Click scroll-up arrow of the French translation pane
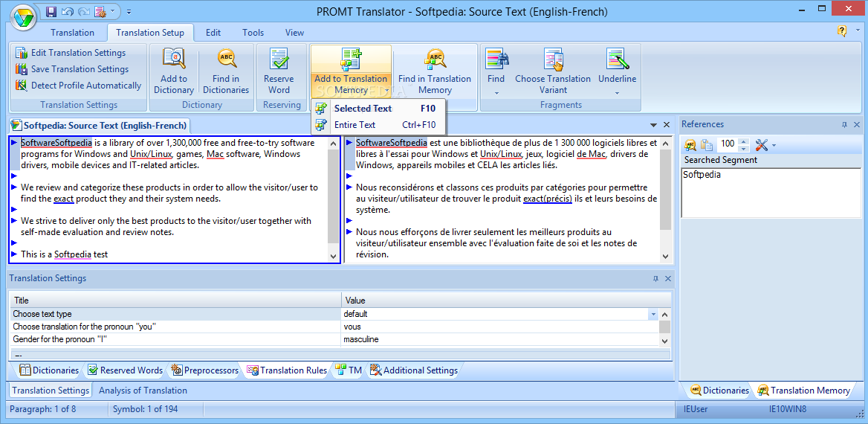This screenshot has width=868, height=424. coord(666,143)
